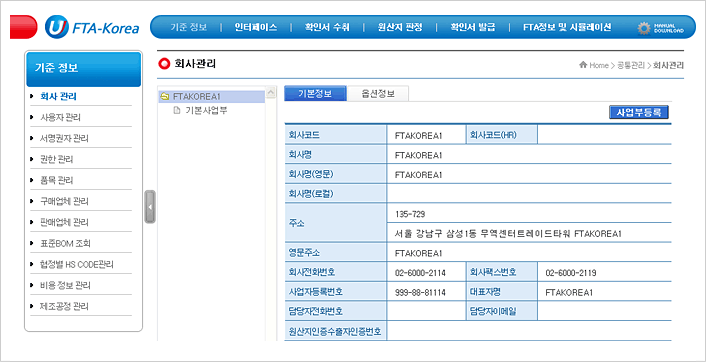This screenshot has height=362, width=706.
Task: Click the 사업자등록번호 label
Action: tap(316, 292)
